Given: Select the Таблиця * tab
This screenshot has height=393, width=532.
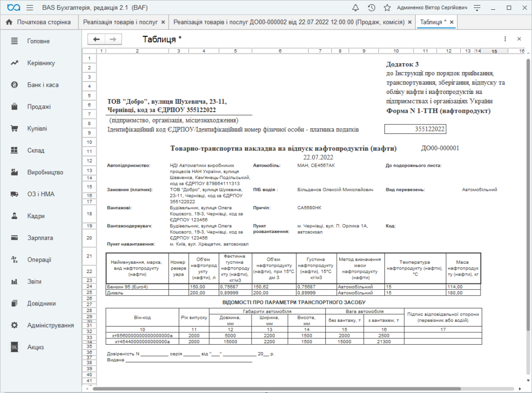Looking at the screenshot, I should 433,22.
